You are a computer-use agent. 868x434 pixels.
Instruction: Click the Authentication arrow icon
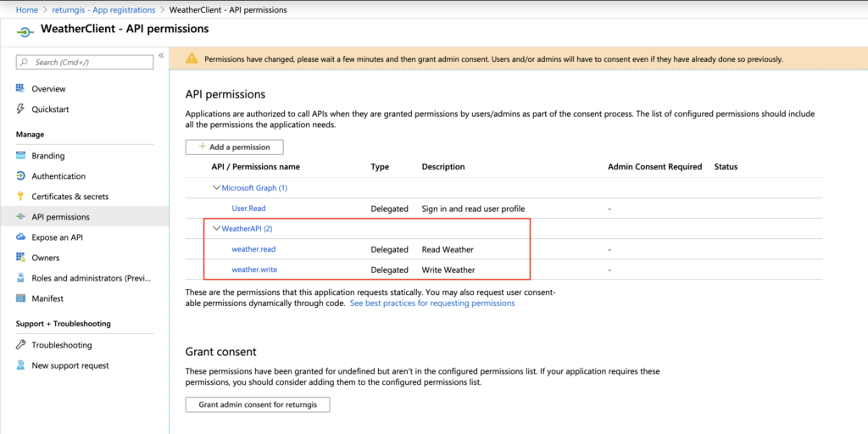tap(20, 176)
